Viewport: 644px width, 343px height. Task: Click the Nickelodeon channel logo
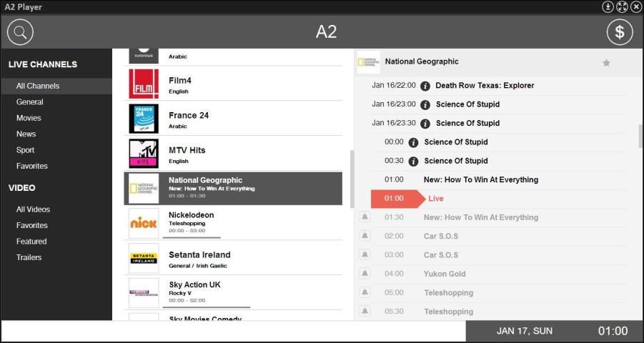point(144,223)
